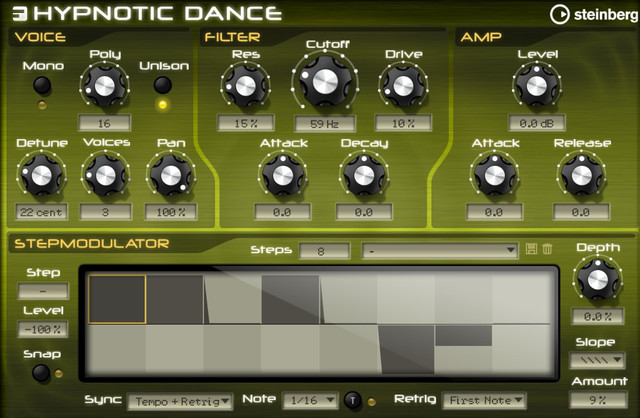Click the Poly knob
The image size is (640, 418).
(104, 86)
